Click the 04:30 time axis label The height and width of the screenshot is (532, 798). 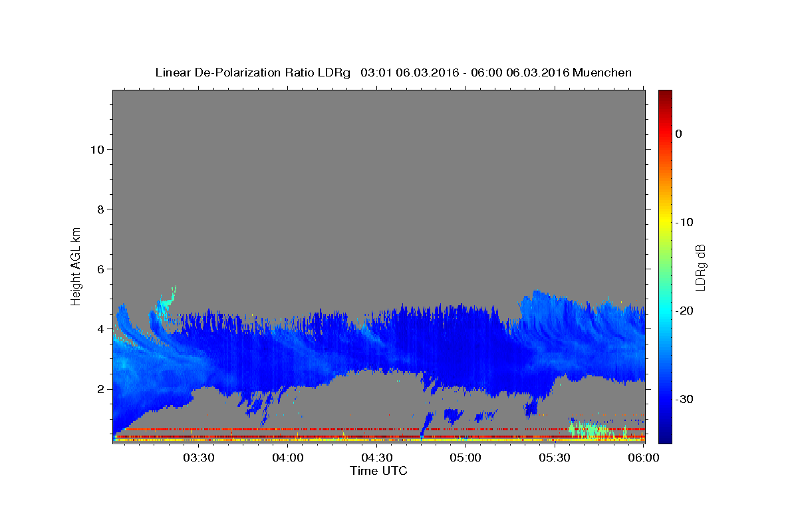tap(377, 459)
